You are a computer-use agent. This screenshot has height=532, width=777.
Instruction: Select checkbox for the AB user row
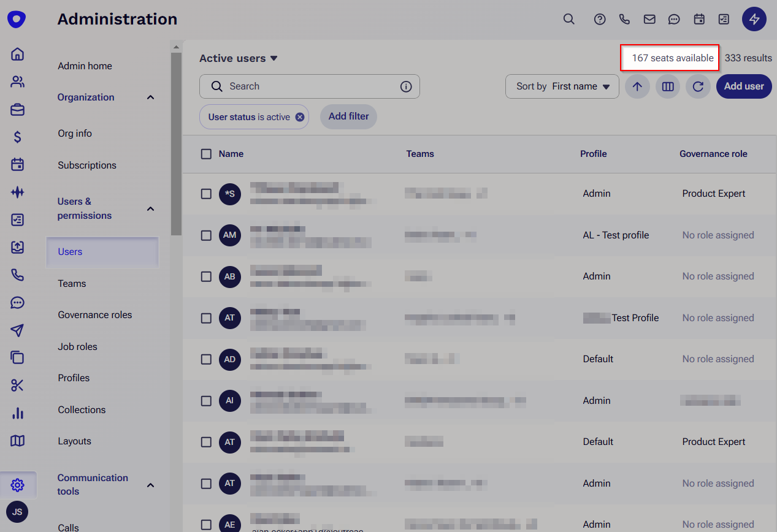(206, 276)
